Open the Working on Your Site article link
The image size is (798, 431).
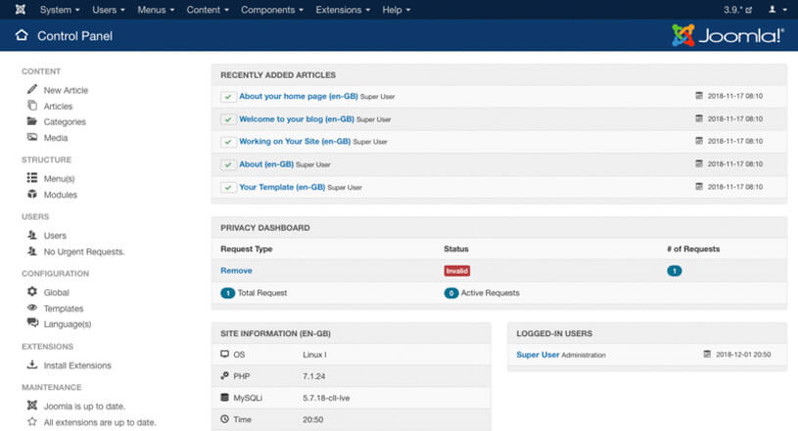coord(294,142)
